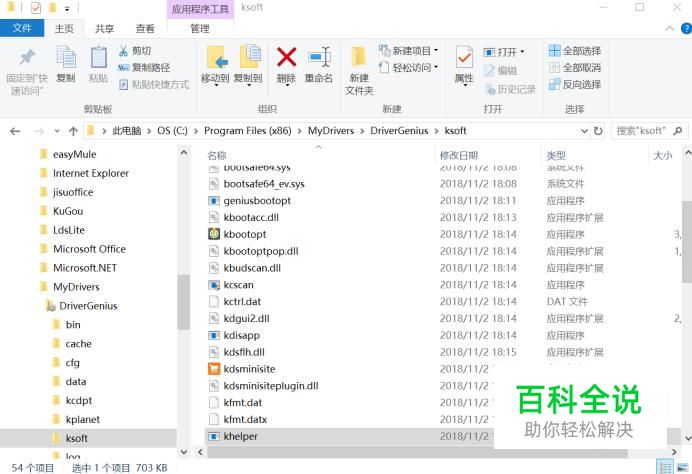Open the recent locations dropdown arrow
This screenshot has height=474, width=692.
click(57, 131)
